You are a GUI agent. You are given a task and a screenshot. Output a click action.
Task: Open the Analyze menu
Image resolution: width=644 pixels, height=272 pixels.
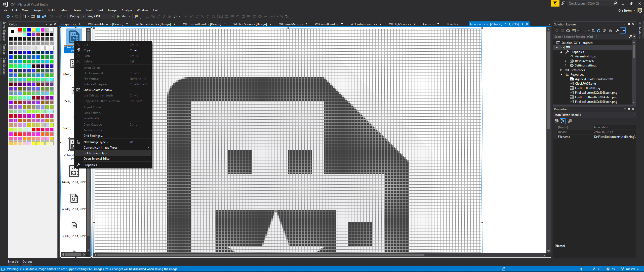(x=127, y=10)
